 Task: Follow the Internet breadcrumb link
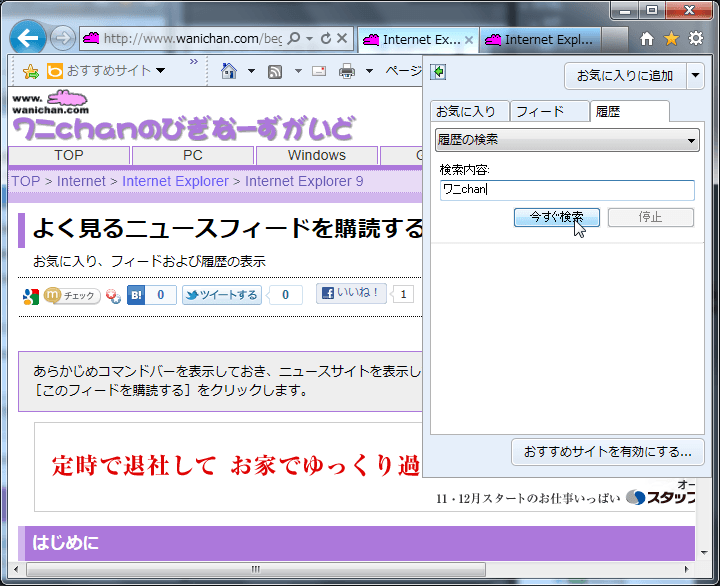coord(81,181)
